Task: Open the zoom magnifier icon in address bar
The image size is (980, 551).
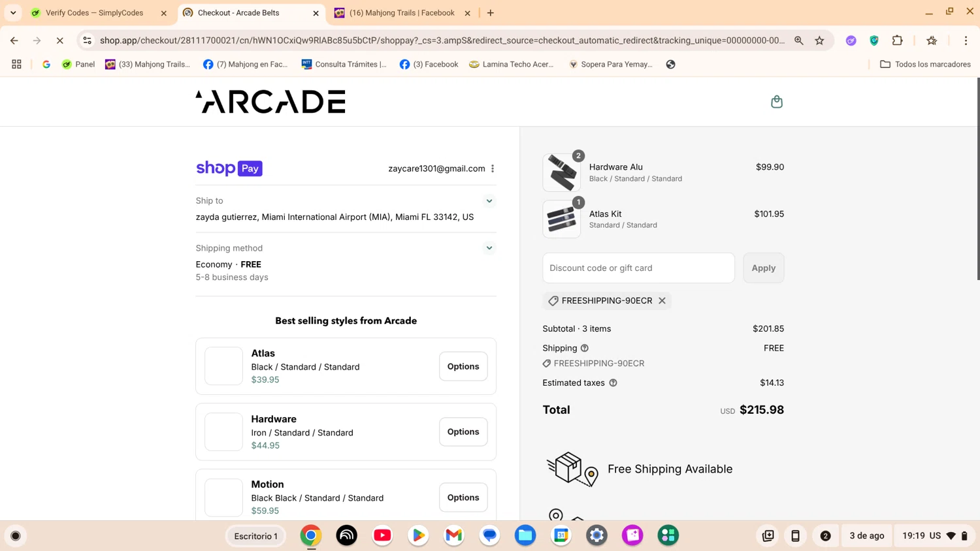Action: pos(798,40)
